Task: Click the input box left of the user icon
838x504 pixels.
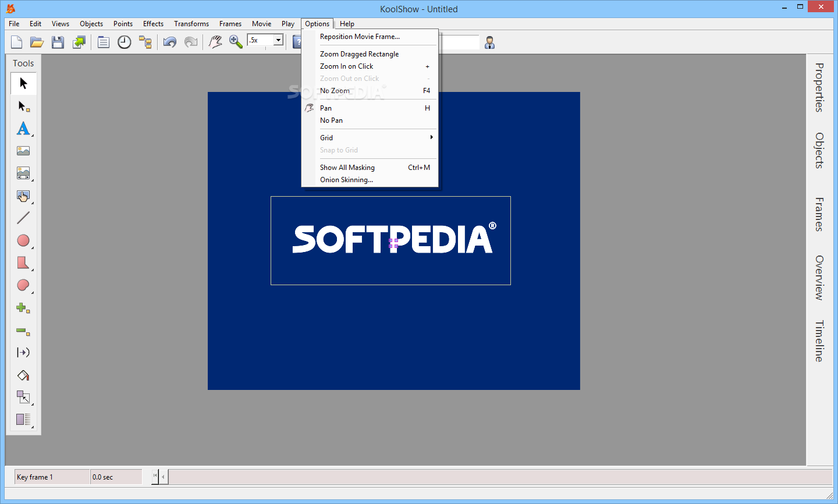Action: [460, 42]
